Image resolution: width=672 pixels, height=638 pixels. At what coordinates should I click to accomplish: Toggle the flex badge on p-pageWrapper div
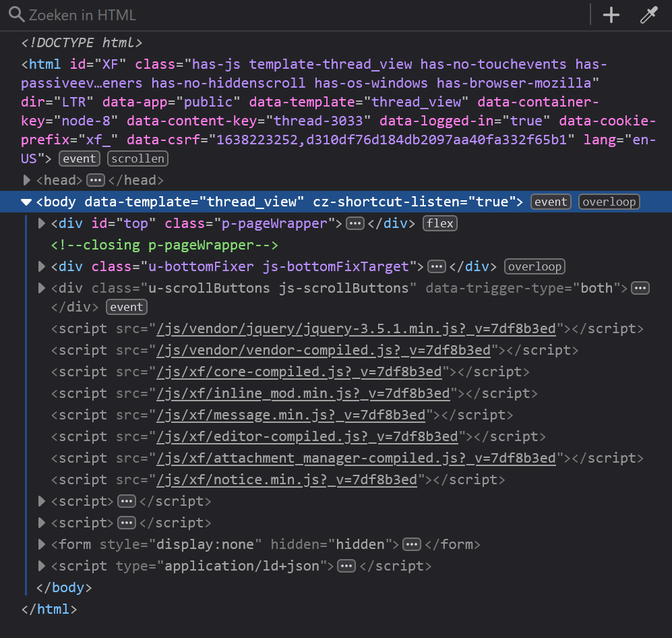(x=441, y=223)
